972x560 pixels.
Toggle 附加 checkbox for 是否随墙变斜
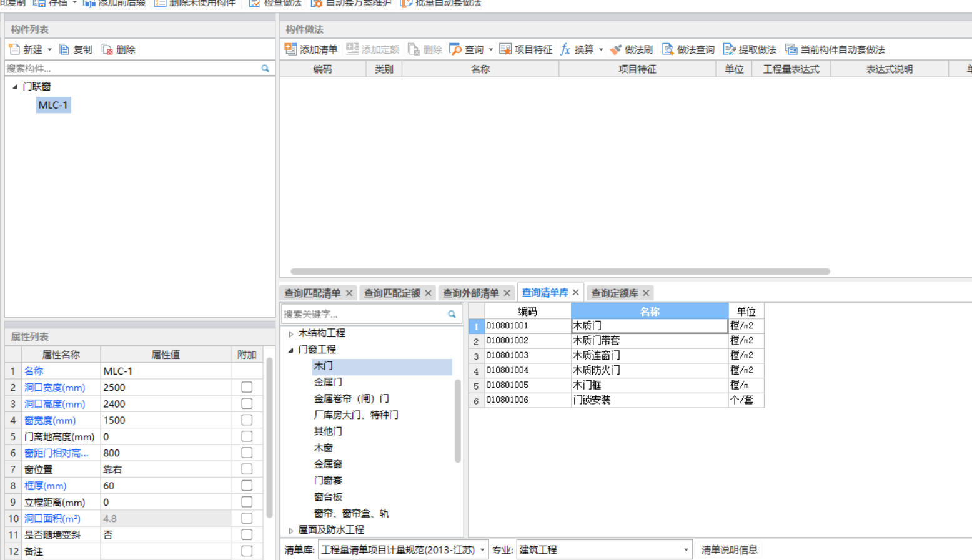[x=247, y=534]
